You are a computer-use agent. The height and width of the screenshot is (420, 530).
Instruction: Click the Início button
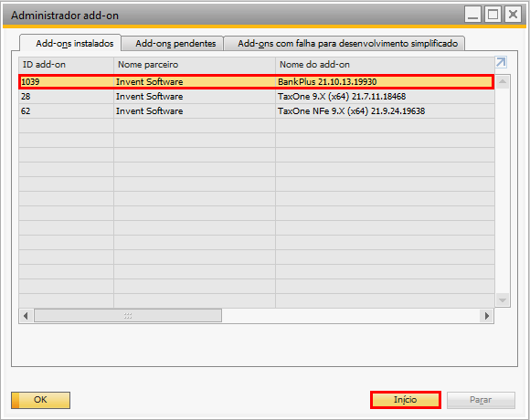(x=406, y=400)
